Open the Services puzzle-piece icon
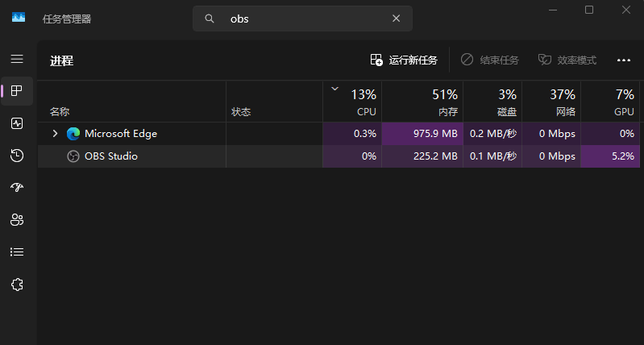 17,285
